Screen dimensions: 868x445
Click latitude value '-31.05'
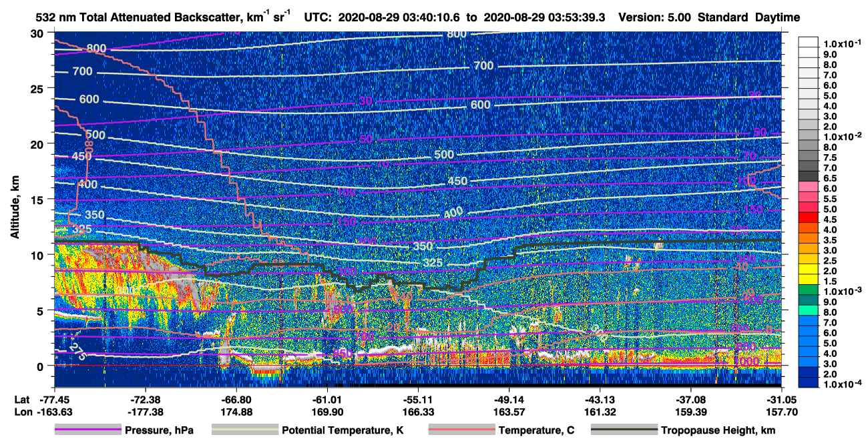pos(781,399)
